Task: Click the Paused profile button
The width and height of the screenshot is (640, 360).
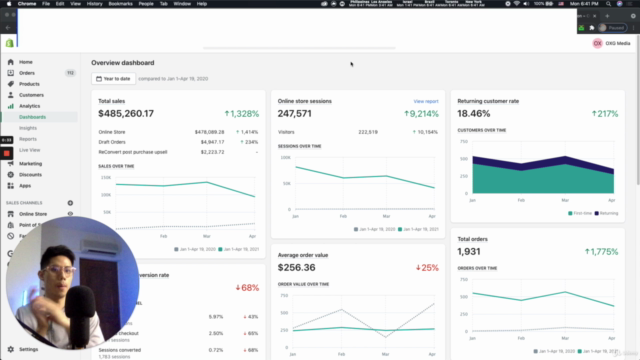Action: click(613, 28)
